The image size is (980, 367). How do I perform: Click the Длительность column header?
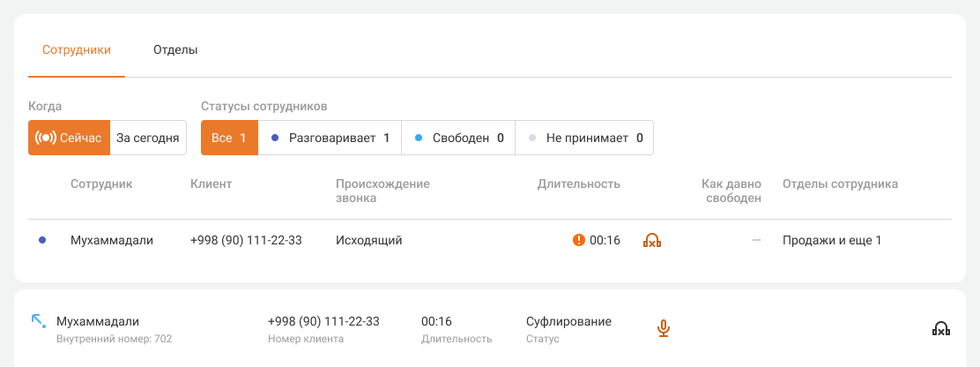(579, 184)
